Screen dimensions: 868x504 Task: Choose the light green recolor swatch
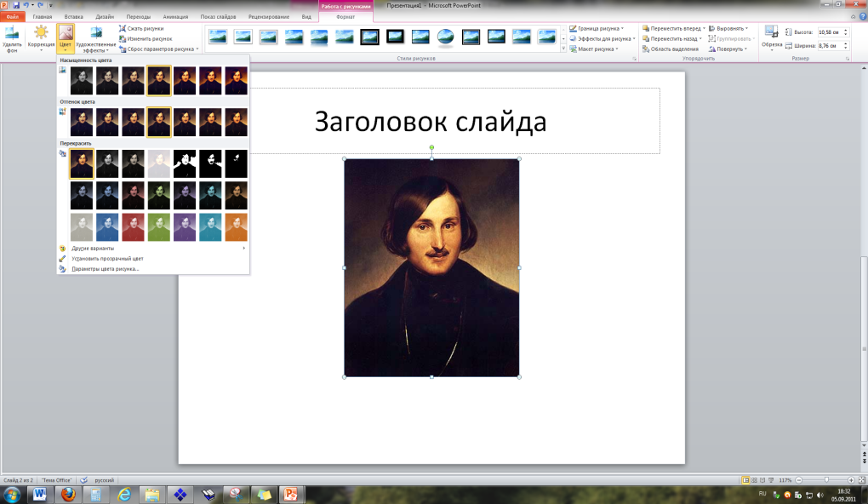pyautogui.click(x=159, y=227)
